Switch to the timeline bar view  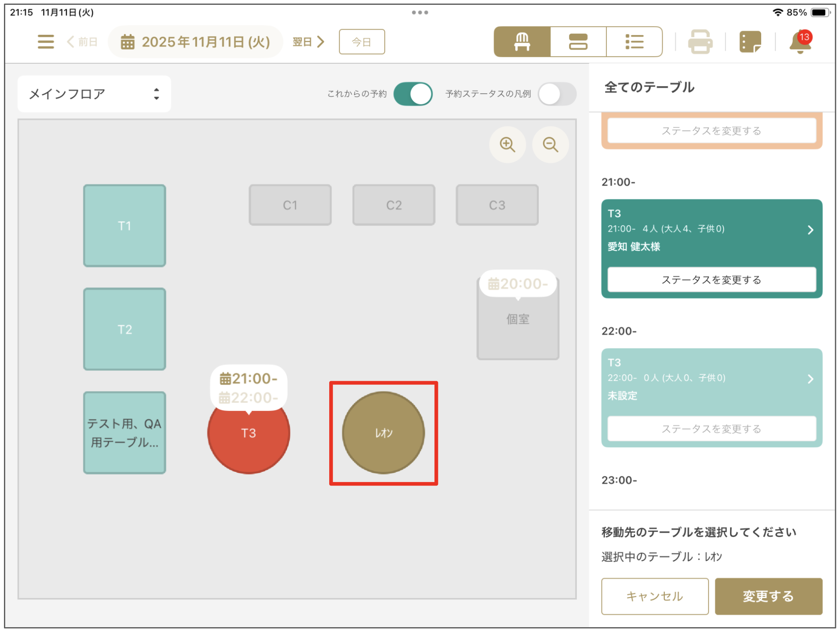(x=578, y=42)
